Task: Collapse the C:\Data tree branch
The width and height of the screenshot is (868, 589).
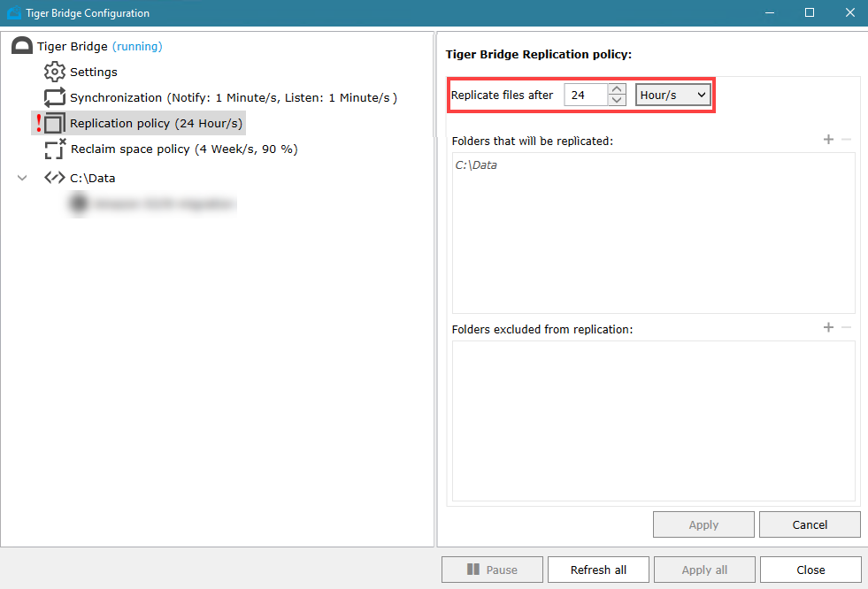Action: tap(21, 177)
